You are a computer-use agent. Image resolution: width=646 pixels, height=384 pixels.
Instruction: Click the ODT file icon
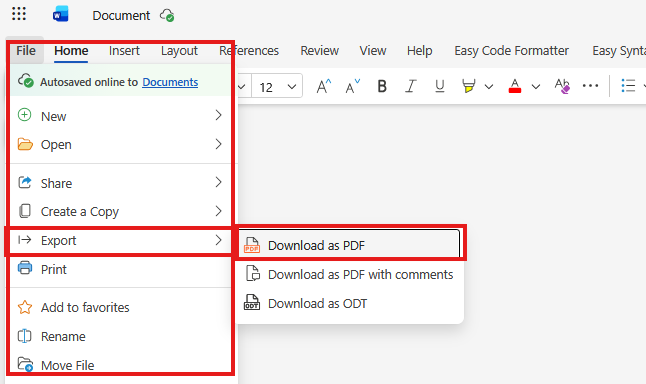click(x=252, y=302)
